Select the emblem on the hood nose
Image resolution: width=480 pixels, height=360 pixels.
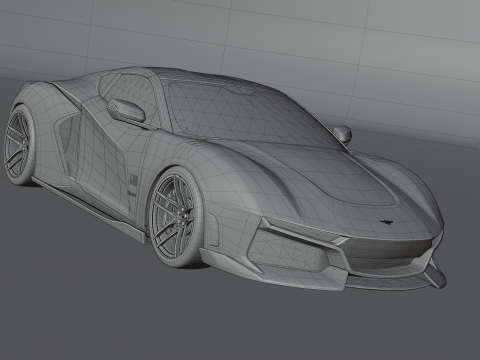[387, 222]
